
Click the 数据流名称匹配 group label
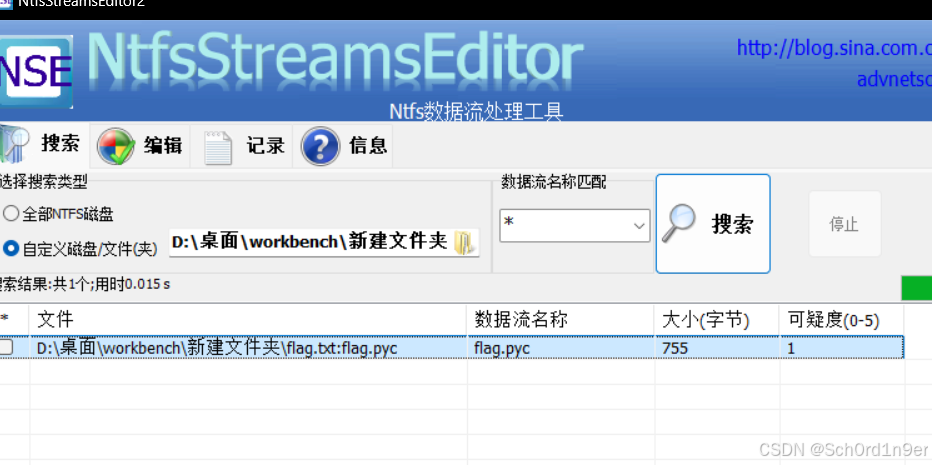(554, 182)
